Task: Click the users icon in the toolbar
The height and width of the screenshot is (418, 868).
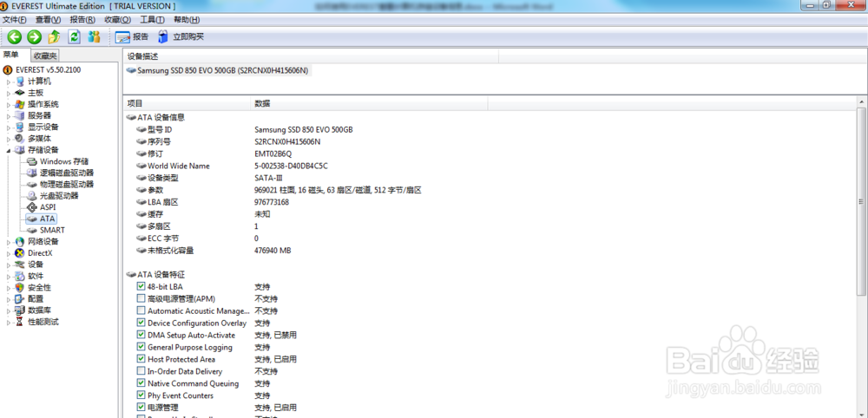Action: click(94, 37)
